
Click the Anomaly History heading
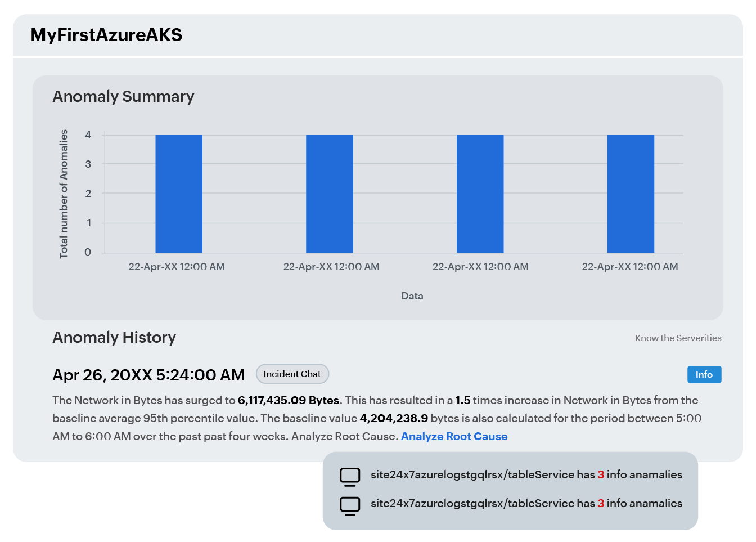114,338
